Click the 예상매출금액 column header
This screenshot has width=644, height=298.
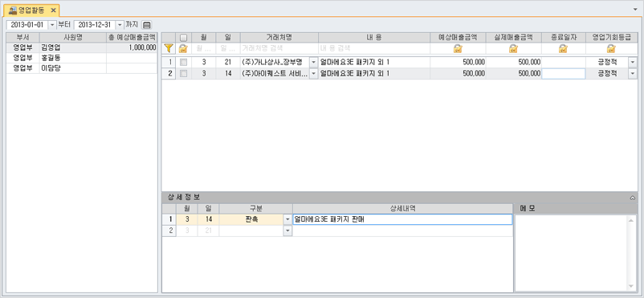(x=458, y=38)
